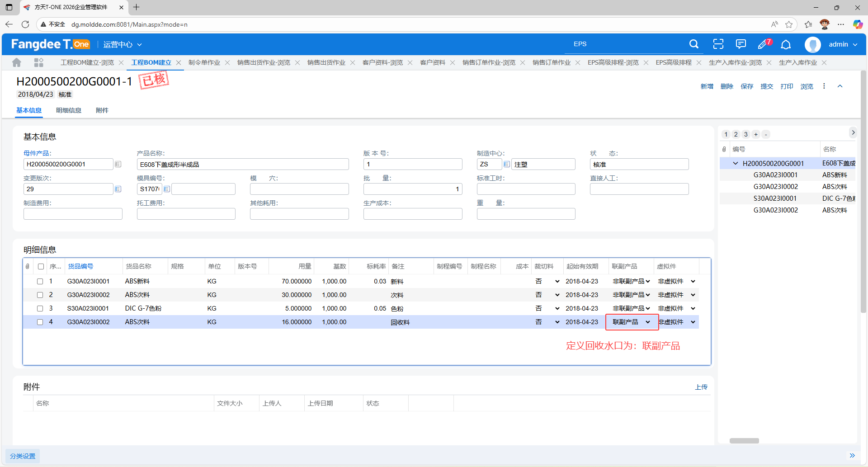Click the 上传 link in attachments section

[701, 387]
